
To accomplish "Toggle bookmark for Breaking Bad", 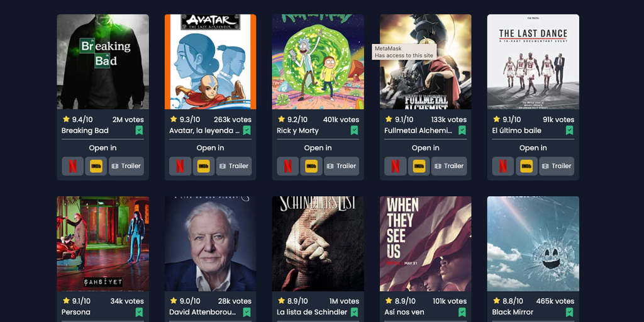I will coord(139,131).
